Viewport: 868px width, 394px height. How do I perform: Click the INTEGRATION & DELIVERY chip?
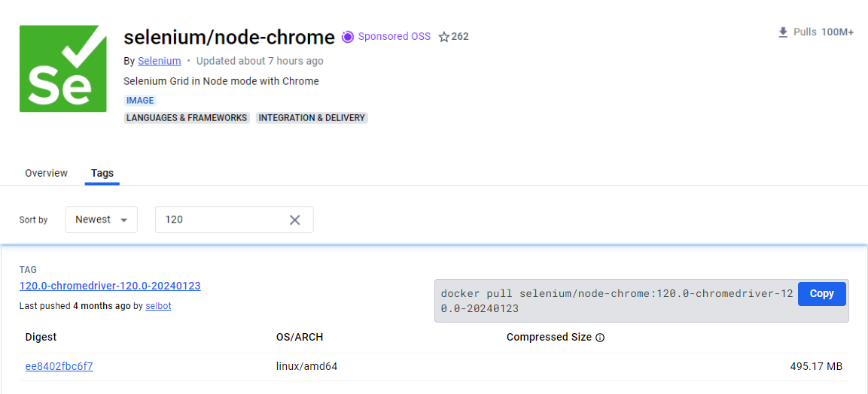coord(312,118)
